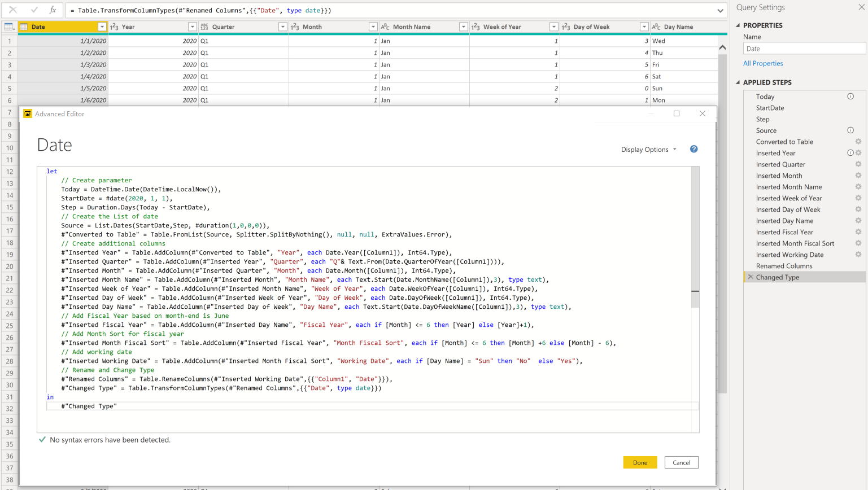Open the All Properties link
Image resolution: width=868 pixels, height=490 pixels.
(763, 63)
